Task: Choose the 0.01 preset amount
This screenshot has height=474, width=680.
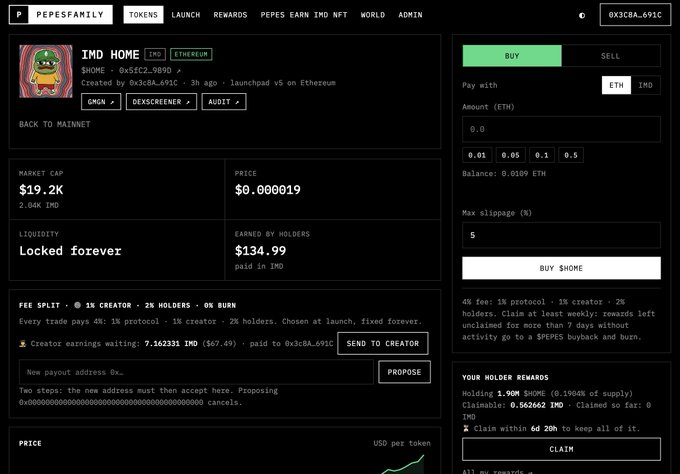Action: coord(477,155)
